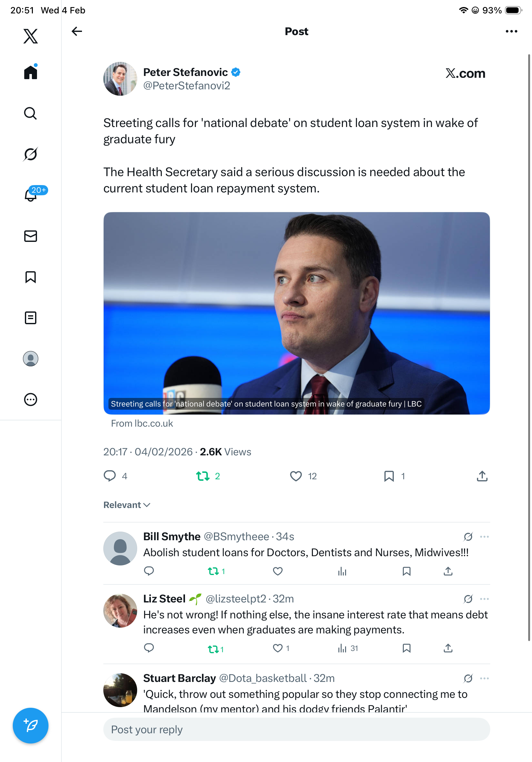Tap the compose new post button
532x762 pixels.
pos(31,726)
